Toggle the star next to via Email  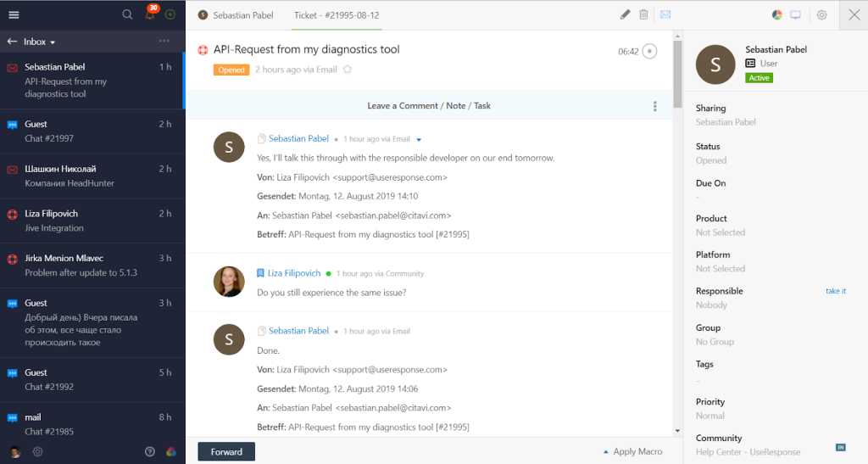tap(347, 70)
